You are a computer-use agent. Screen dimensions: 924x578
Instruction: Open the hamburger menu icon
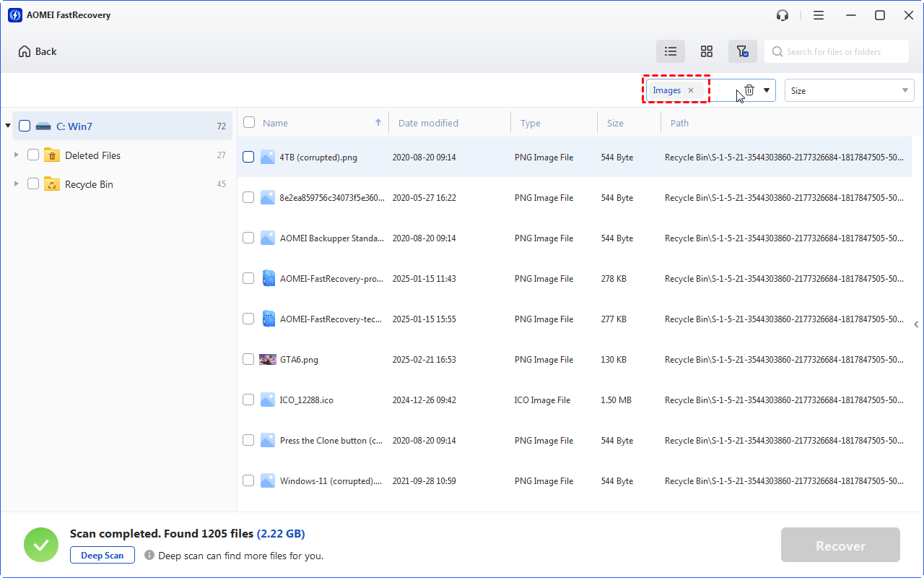(x=819, y=14)
